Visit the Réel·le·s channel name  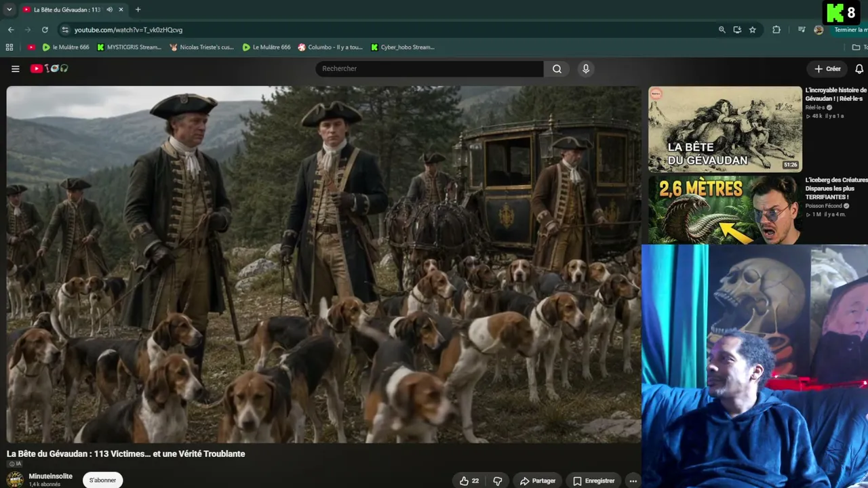(x=815, y=107)
